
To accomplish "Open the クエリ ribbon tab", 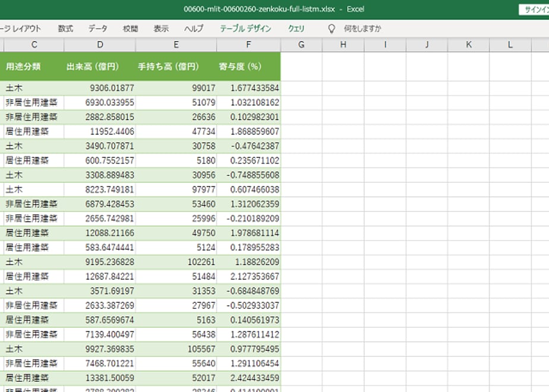I will [x=296, y=29].
